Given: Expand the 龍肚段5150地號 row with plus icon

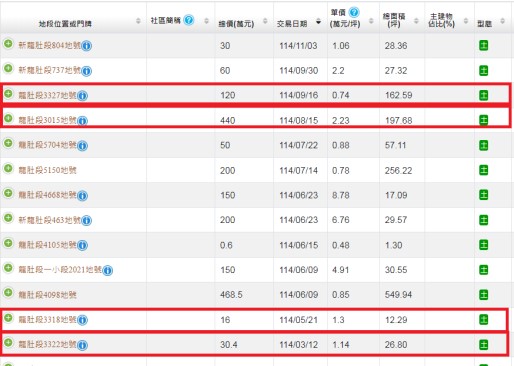Looking at the screenshot, I should point(8,168).
